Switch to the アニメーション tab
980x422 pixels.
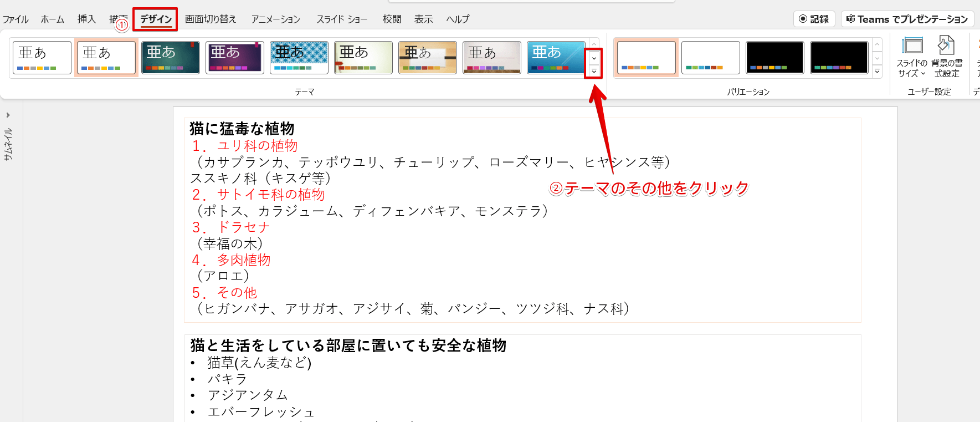tap(275, 19)
